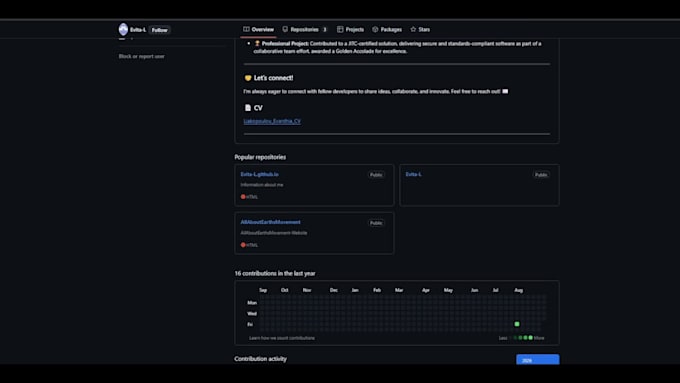Click the 'AllAboutEarthsMovement Website' description text
The image size is (680, 383).
pos(274,233)
